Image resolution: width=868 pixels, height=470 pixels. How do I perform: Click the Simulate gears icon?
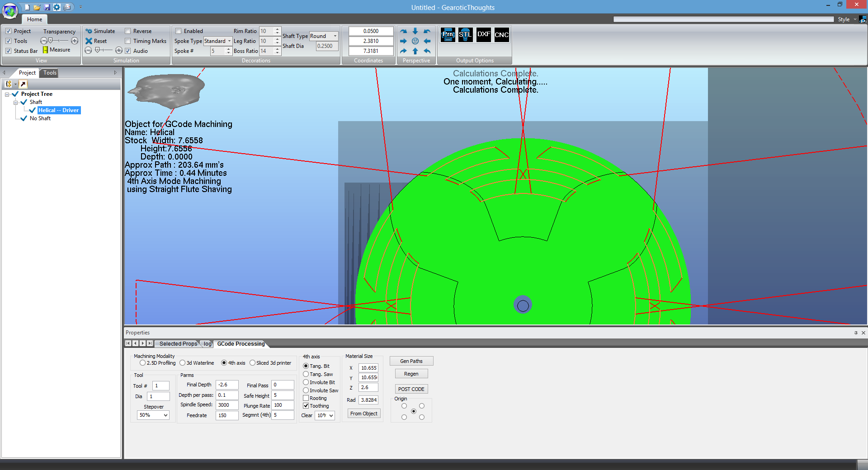pyautogui.click(x=89, y=31)
